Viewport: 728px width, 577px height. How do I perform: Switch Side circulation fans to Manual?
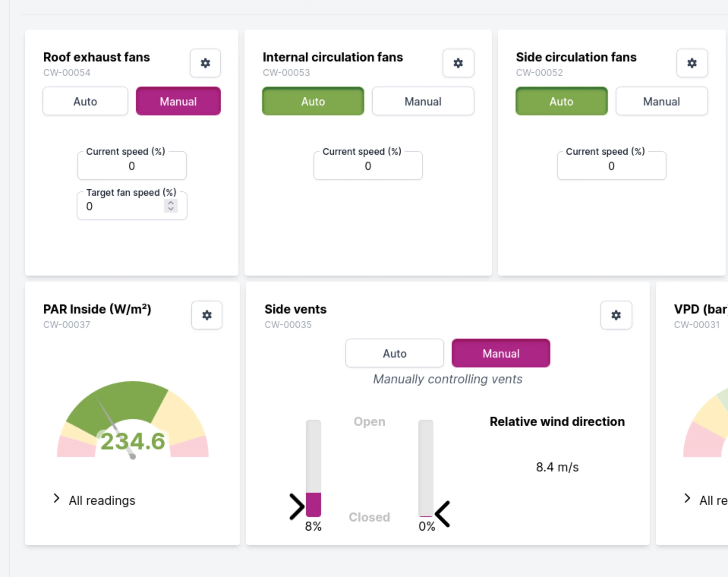[x=661, y=101]
